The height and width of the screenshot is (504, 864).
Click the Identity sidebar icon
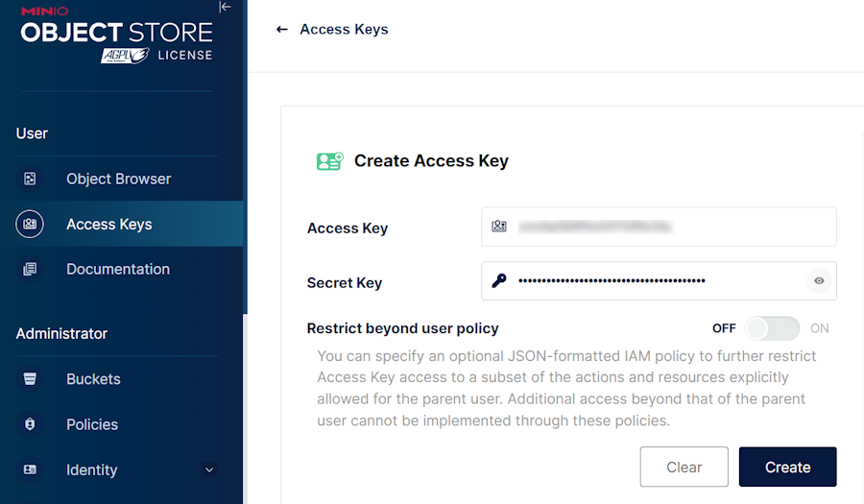coord(30,470)
